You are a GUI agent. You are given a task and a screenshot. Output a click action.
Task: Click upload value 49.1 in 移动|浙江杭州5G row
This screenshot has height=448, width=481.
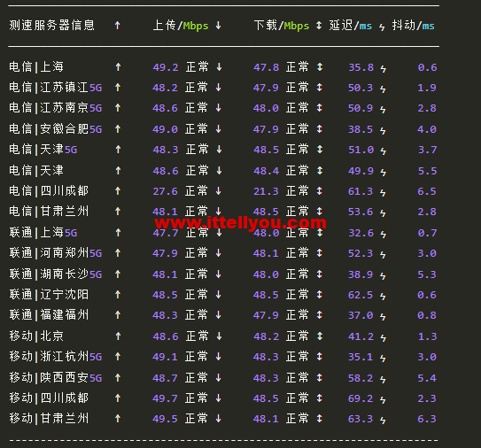pyautogui.click(x=165, y=357)
